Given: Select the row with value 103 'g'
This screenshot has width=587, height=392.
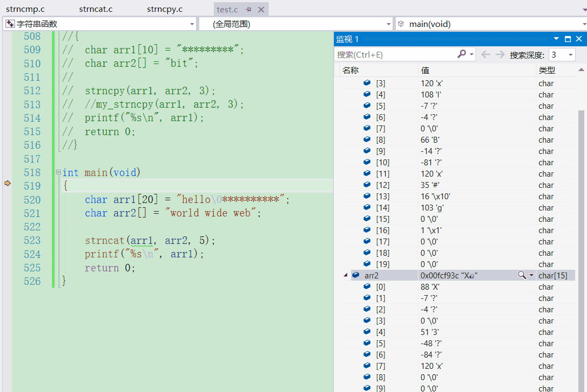Looking at the screenshot, I should tap(457, 207).
